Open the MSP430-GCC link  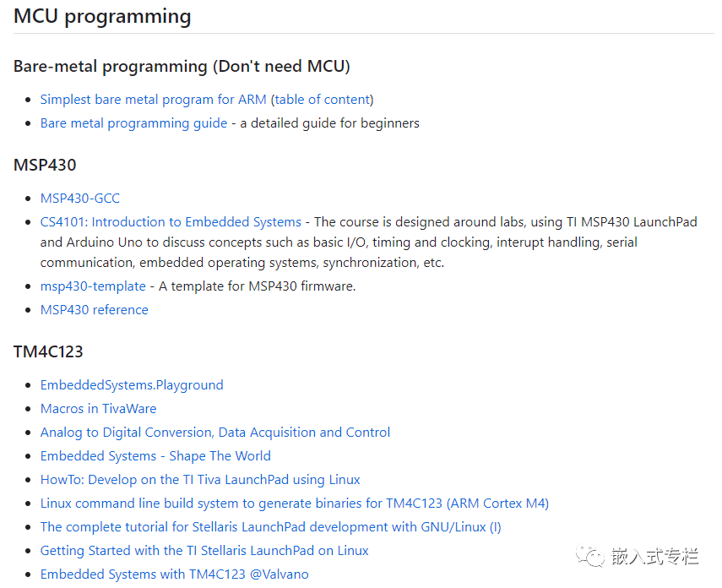[80, 199]
